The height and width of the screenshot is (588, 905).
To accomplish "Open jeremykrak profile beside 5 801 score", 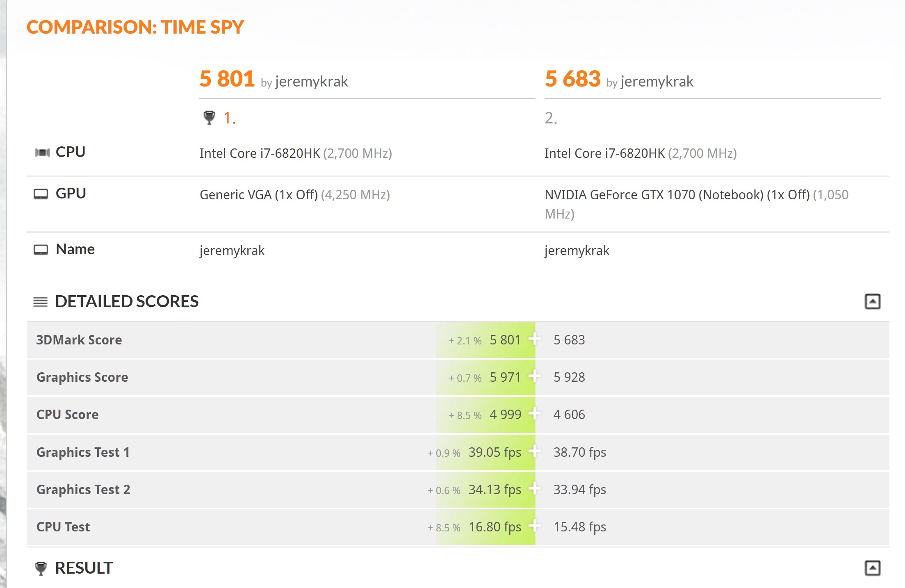I will pos(312,82).
